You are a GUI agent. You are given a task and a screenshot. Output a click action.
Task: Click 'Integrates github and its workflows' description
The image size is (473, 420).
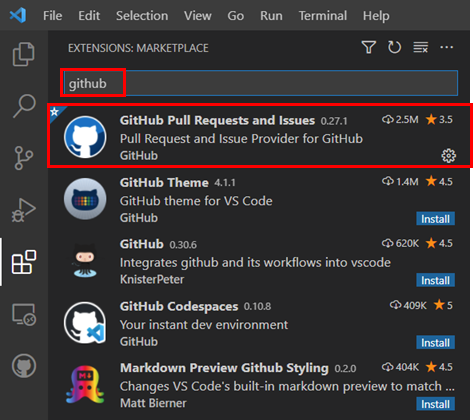coord(255,263)
